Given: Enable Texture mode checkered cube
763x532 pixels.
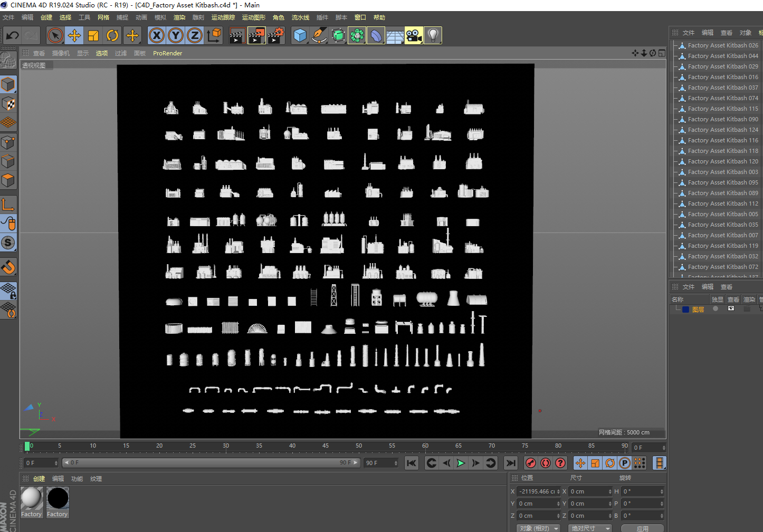Looking at the screenshot, I should tap(8, 103).
